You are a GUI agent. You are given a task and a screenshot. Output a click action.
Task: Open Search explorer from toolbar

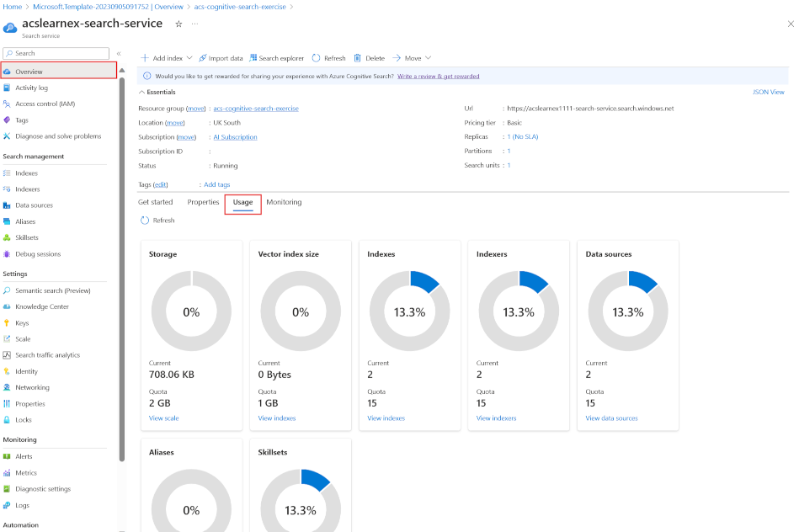click(276, 58)
